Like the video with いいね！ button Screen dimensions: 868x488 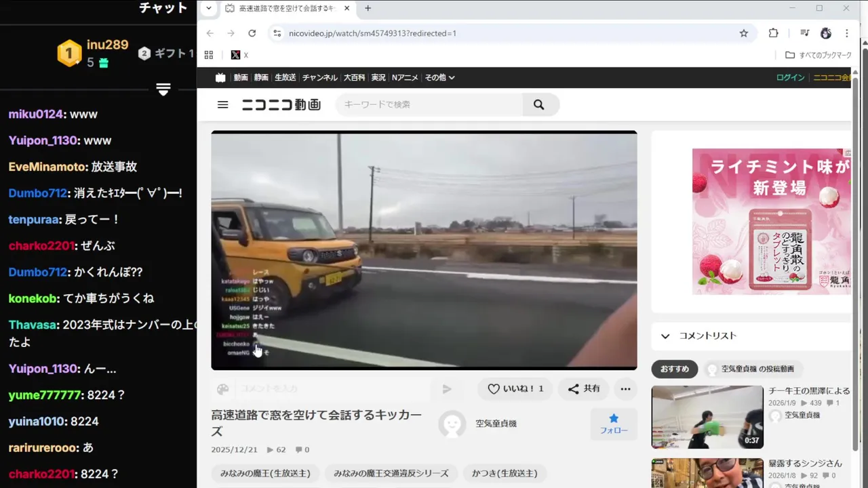point(515,388)
